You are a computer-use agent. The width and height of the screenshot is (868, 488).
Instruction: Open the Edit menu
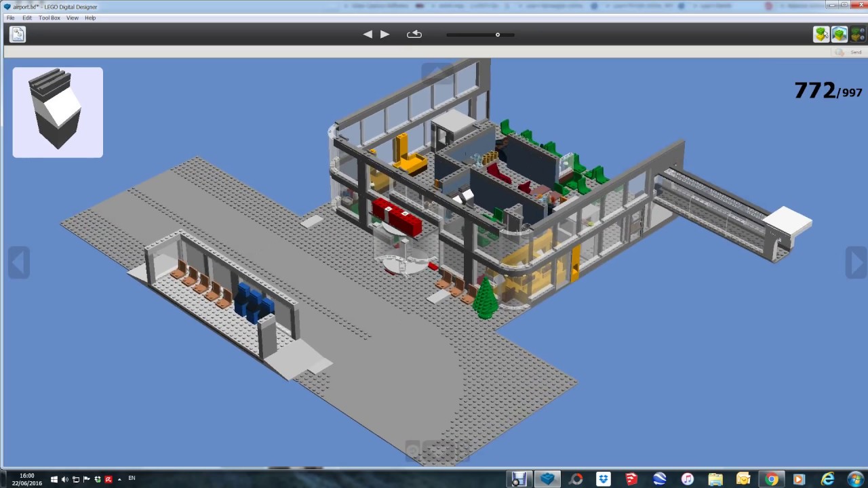point(27,18)
